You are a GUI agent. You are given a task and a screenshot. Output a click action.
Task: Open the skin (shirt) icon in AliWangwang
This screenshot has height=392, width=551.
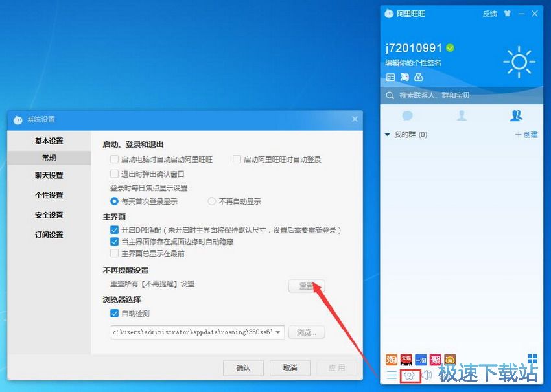tap(507, 14)
